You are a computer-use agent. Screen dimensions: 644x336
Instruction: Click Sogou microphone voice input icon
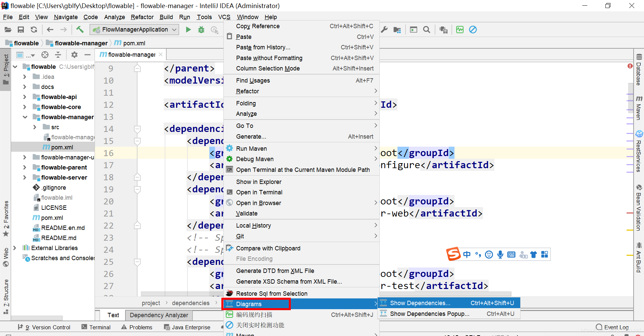pyautogui.click(x=500, y=254)
